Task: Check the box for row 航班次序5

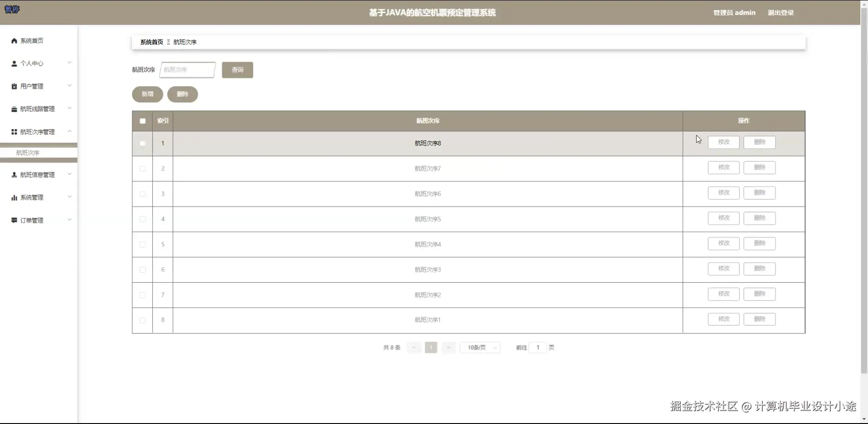Action: [x=142, y=219]
